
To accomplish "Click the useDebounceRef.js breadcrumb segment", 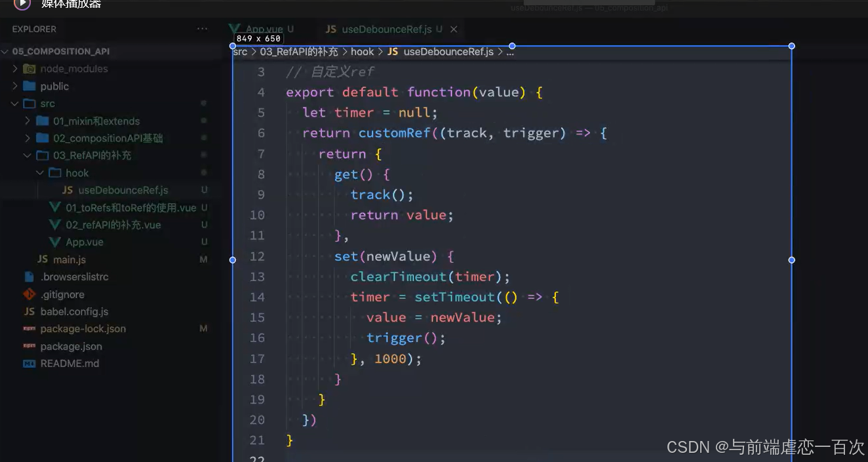I will click(x=448, y=52).
